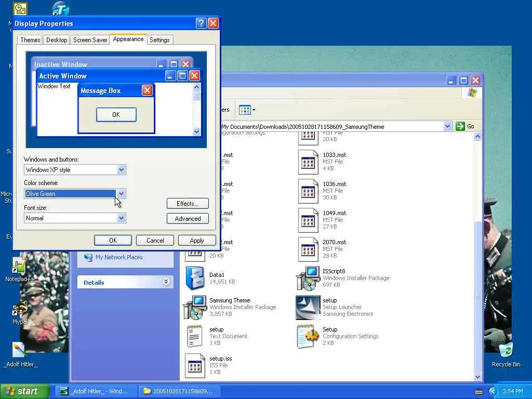Select the 1036.mst file icon
Viewport: 532px width, 399px height.
point(308,191)
